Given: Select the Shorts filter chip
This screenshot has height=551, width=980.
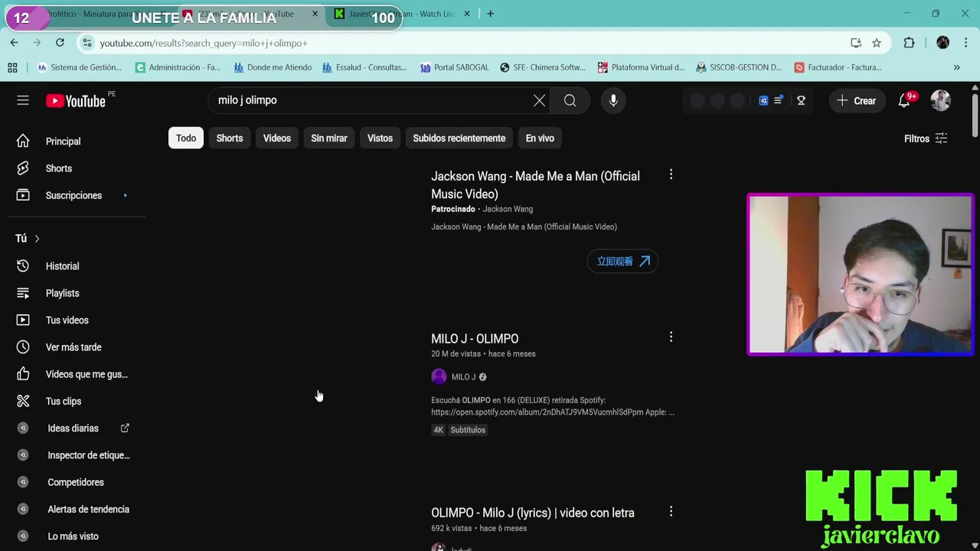Looking at the screenshot, I should (x=229, y=139).
